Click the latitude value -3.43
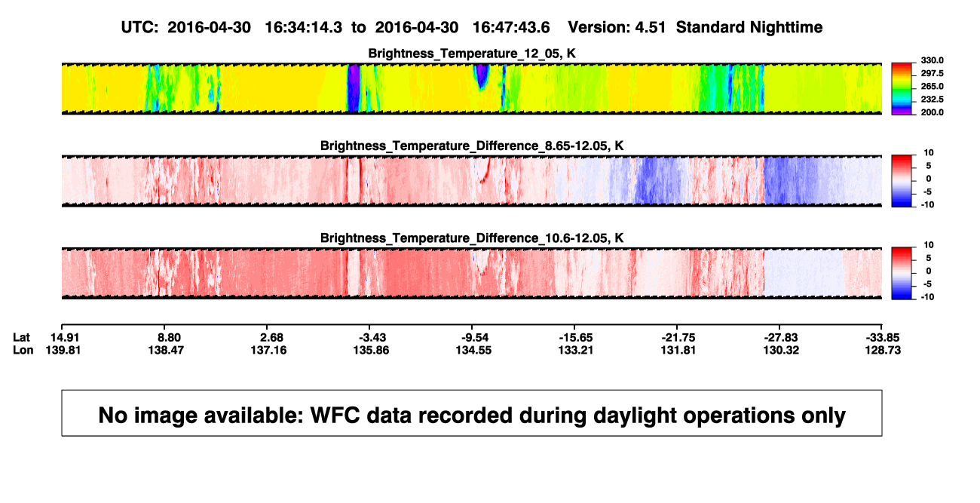Viewport: 980px width, 503px height. (372, 337)
